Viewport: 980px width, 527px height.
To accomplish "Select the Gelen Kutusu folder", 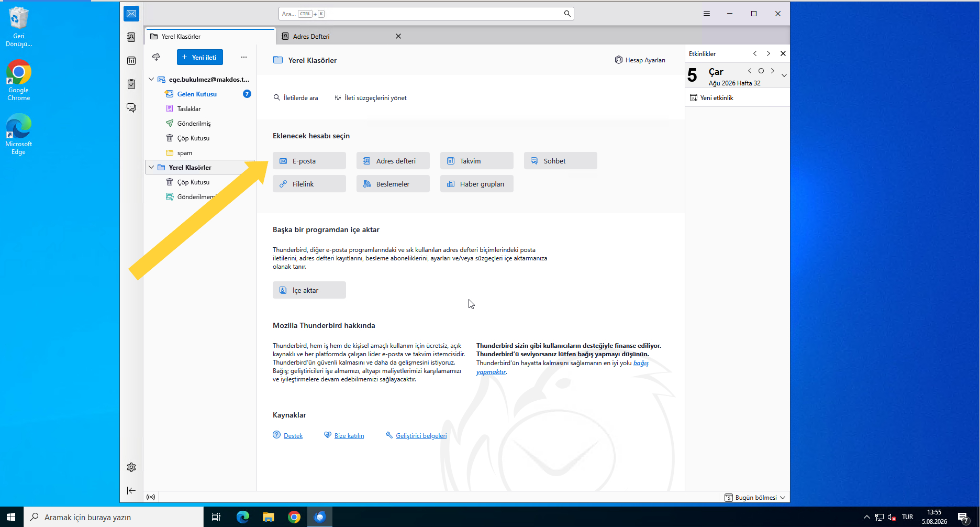I will point(201,94).
